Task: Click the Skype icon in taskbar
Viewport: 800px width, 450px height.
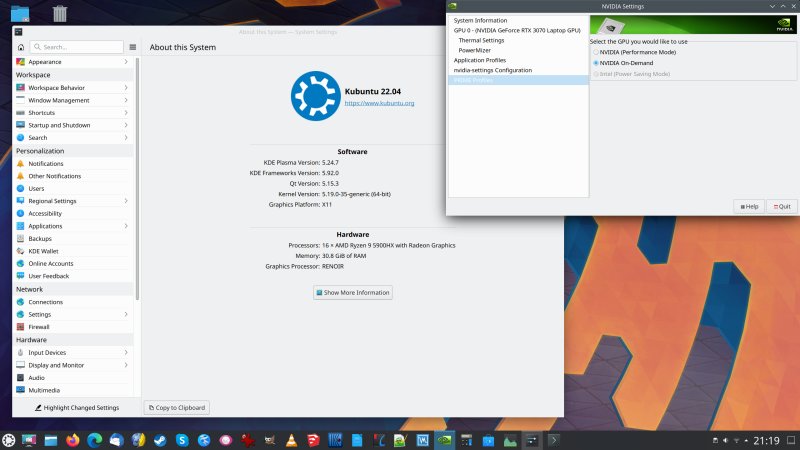Action: pyautogui.click(x=182, y=439)
